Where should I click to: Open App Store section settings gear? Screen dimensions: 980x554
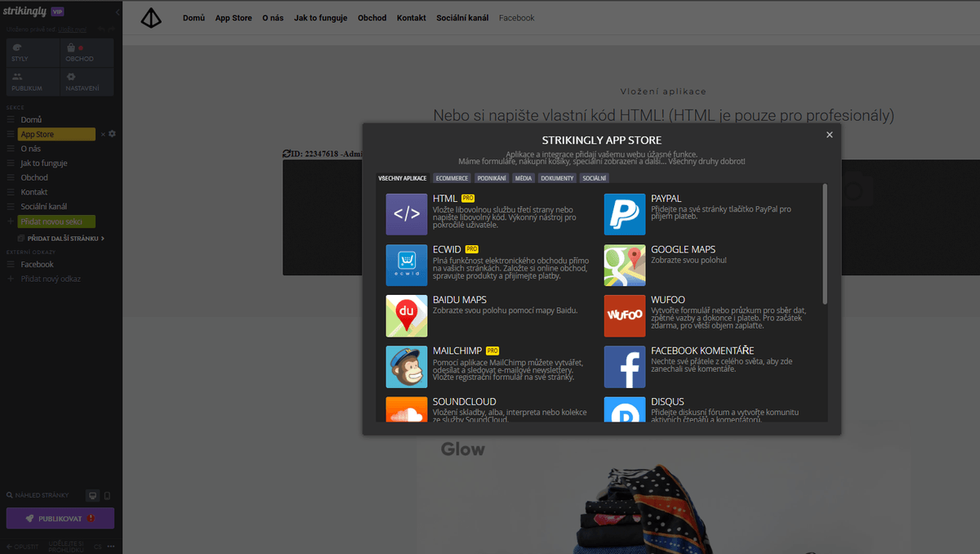[113, 134]
